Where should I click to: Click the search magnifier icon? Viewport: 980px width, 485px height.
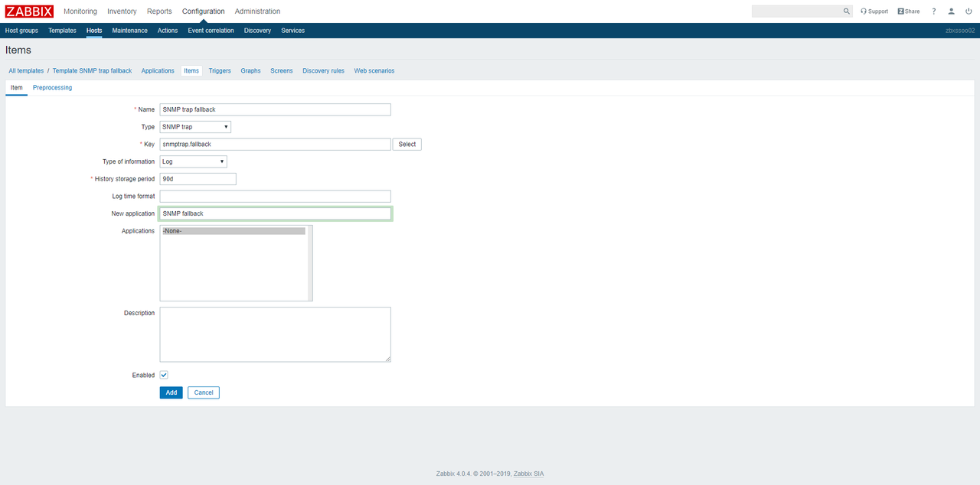click(846, 11)
